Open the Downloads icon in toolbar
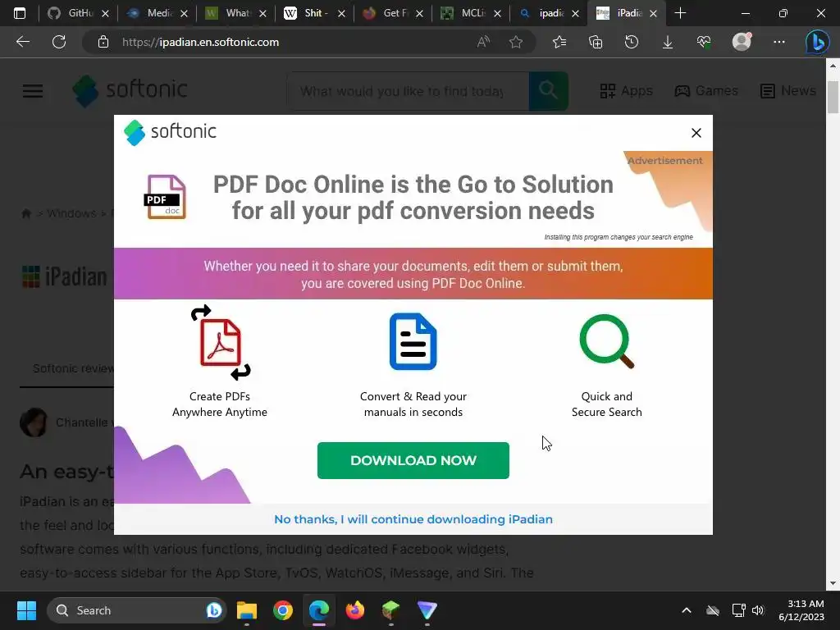 (x=668, y=42)
